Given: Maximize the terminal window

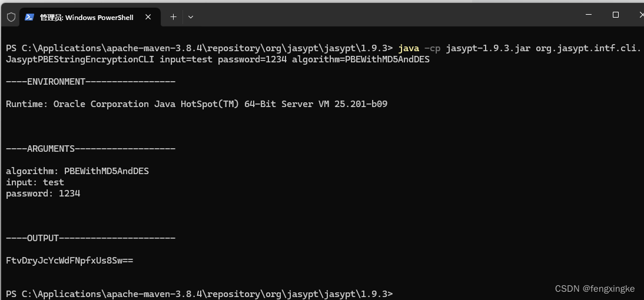Looking at the screenshot, I should (x=615, y=15).
